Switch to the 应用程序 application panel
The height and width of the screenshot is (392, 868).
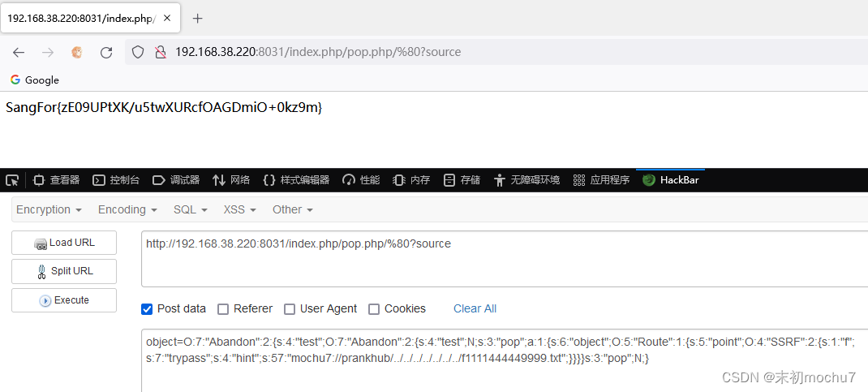tap(600, 180)
